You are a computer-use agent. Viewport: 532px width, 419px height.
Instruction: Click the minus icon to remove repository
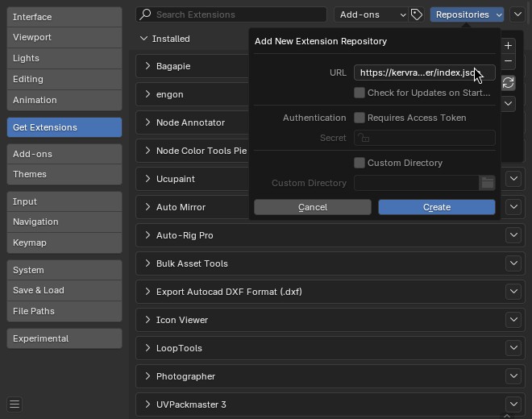tap(508, 61)
